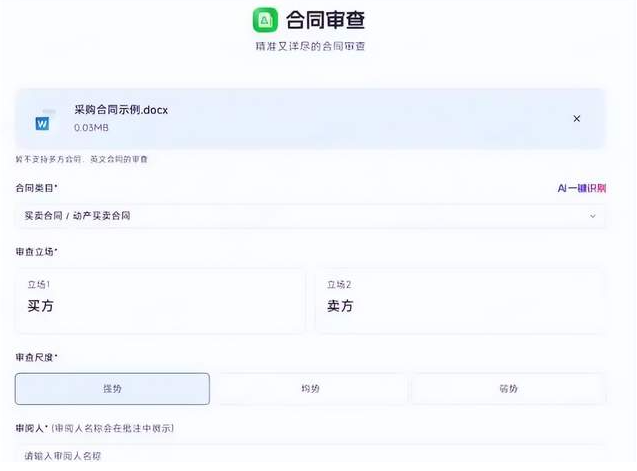Open the 合同类目 dropdown field

click(300, 216)
